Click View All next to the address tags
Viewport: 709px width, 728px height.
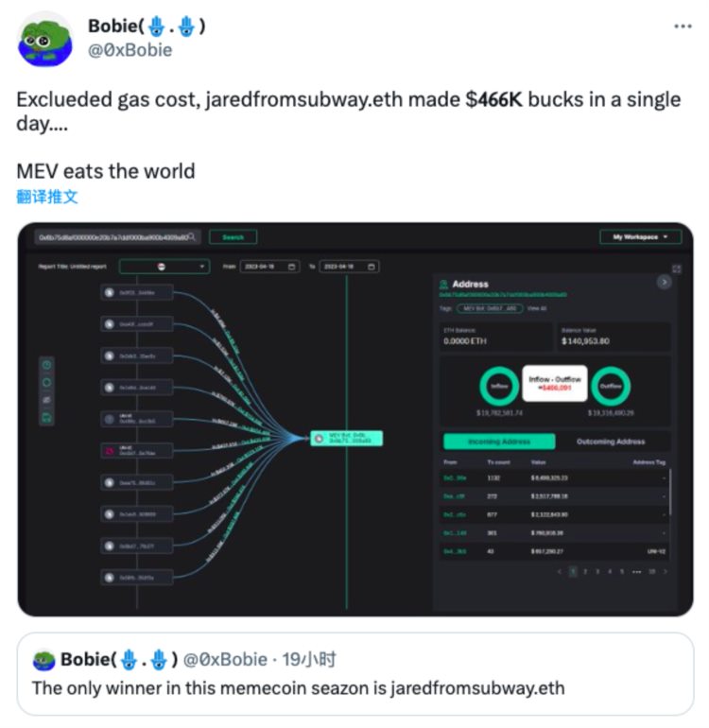tap(536, 308)
